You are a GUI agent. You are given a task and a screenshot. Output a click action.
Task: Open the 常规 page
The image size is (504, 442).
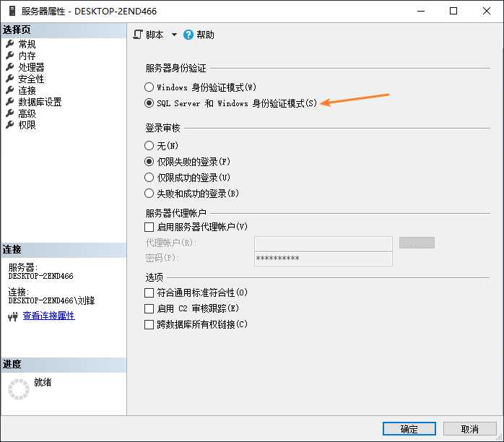coord(27,44)
